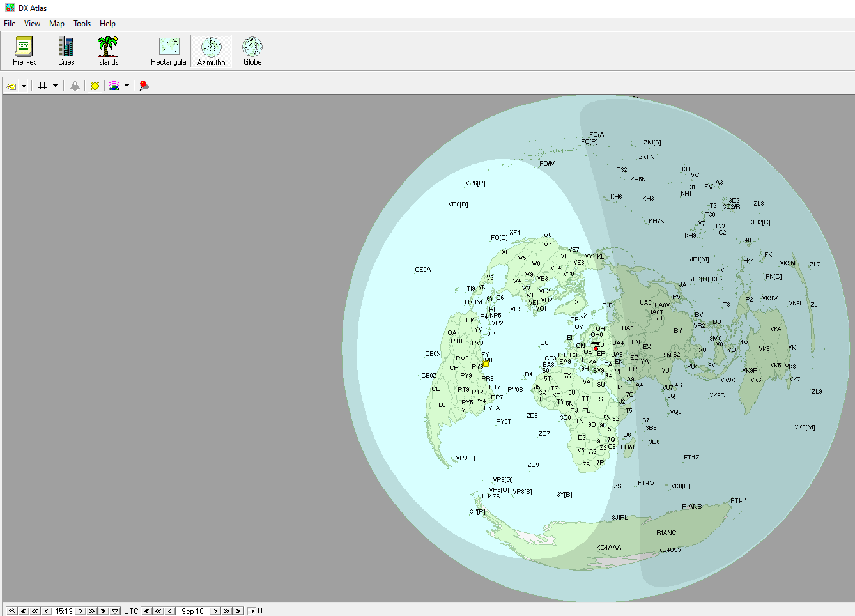Toggle the grid lines button
This screenshot has width=855, height=616.
click(x=43, y=86)
